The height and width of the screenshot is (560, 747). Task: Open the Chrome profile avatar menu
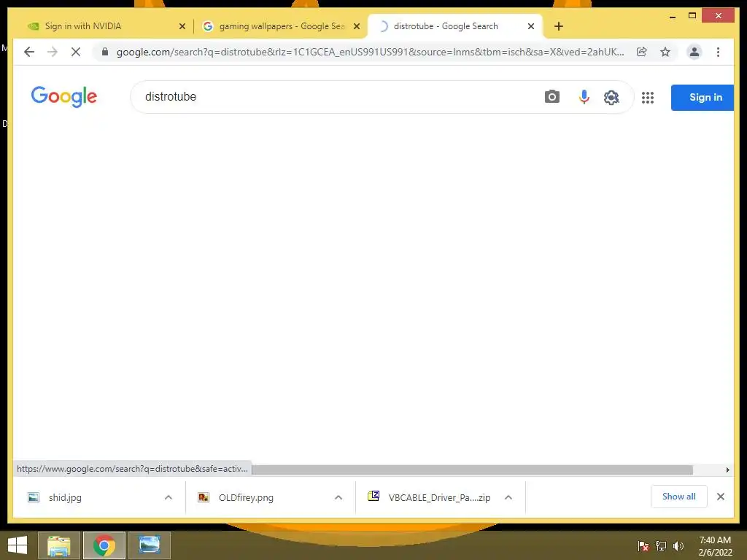coord(694,52)
